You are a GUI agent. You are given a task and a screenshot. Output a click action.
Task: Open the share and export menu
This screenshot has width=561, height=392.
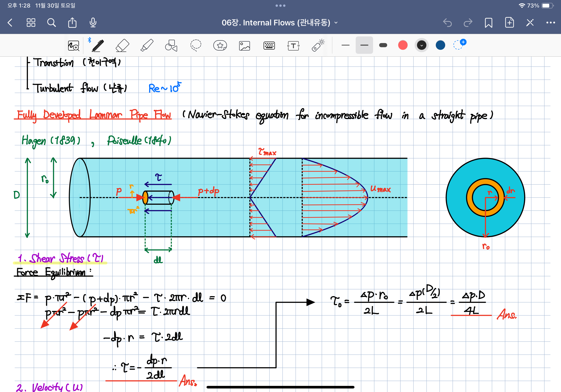[x=72, y=23]
